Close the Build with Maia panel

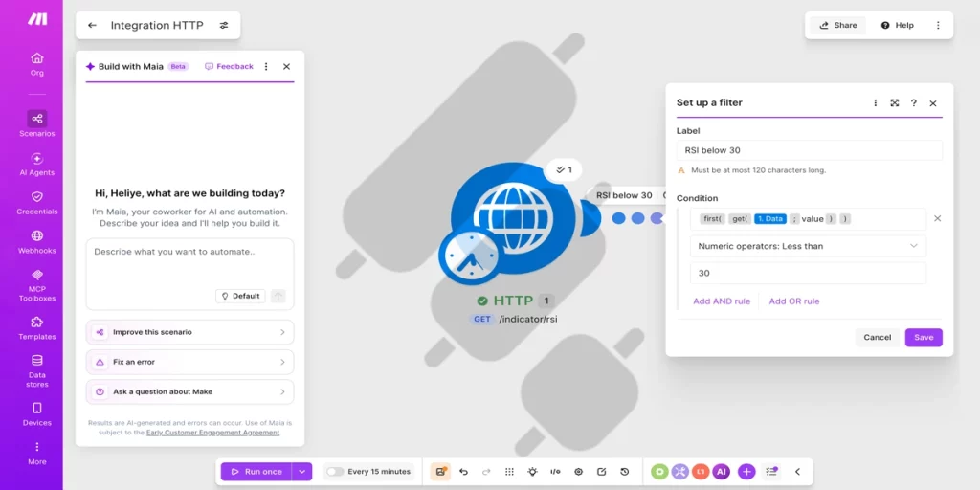[286, 66]
